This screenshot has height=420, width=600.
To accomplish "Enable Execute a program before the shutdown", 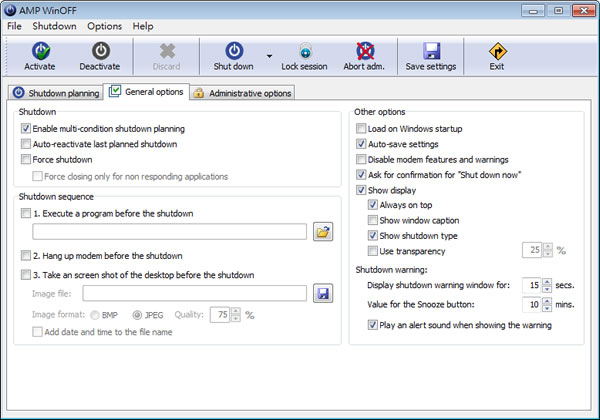I will [x=26, y=213].
